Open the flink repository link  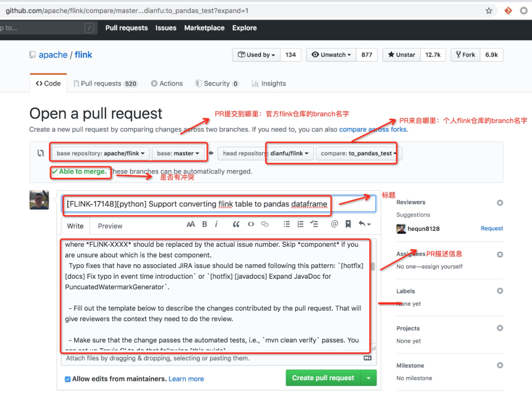pyautogui.click(x=83, y=55)
